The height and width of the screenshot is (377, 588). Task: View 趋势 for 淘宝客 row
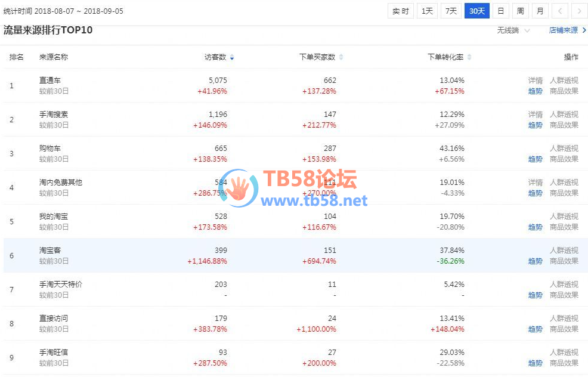coord(535,261)
